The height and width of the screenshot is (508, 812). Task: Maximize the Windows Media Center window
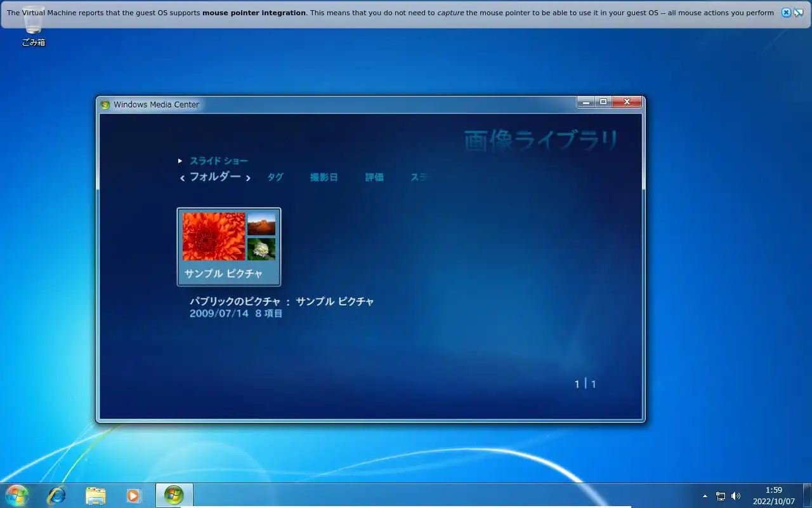(x=603, y=102)
